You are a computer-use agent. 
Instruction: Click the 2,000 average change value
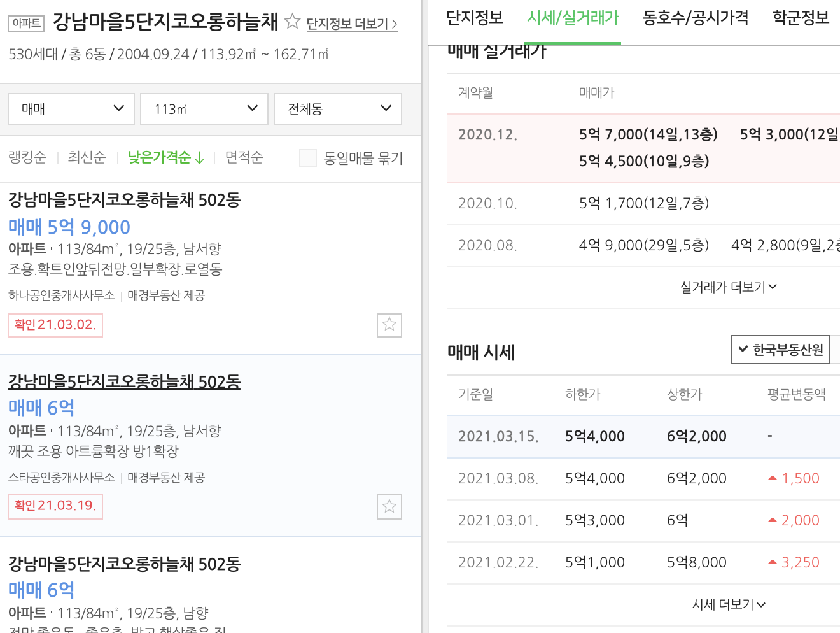pyautogui.click(x=801, y=520)
